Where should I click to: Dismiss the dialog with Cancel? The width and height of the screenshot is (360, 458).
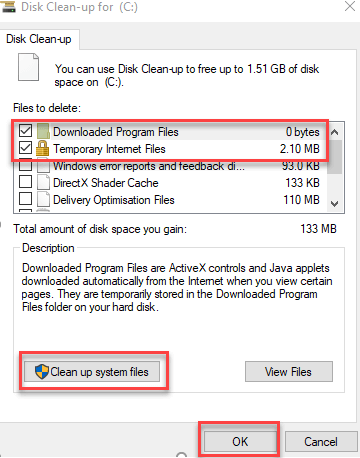321,442
